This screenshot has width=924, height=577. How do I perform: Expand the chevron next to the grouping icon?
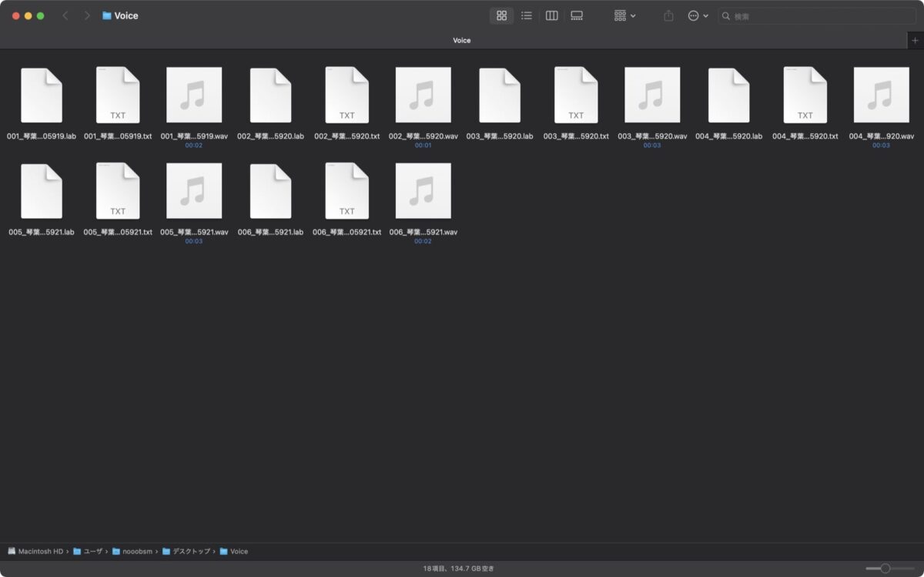[633, 15]
